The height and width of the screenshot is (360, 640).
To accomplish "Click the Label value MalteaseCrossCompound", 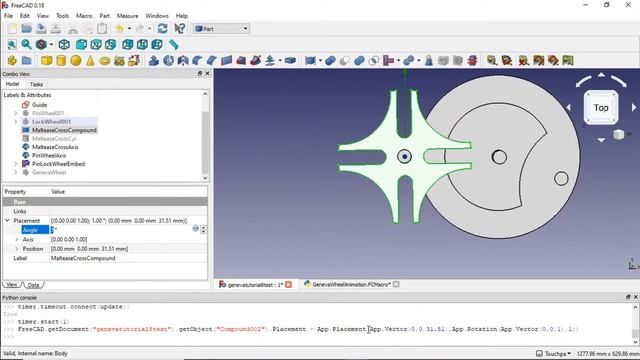I will tap(83, 258).
